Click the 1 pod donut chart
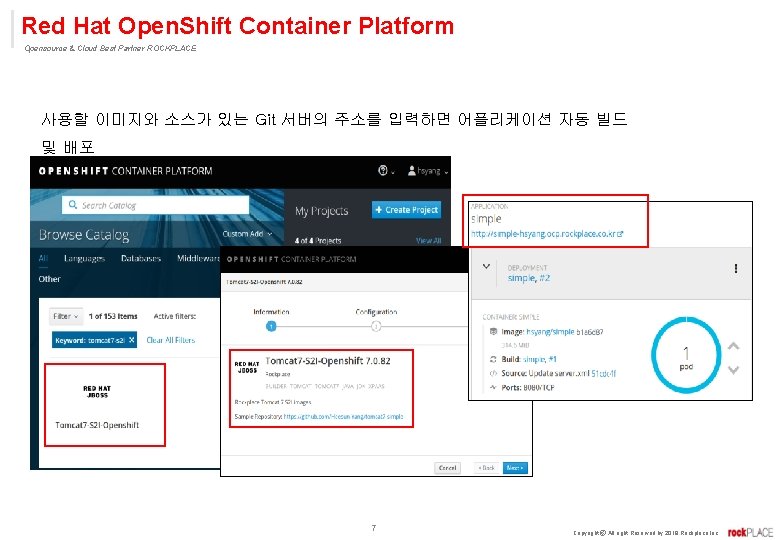 pyautogui.click(x=686, y=355)
